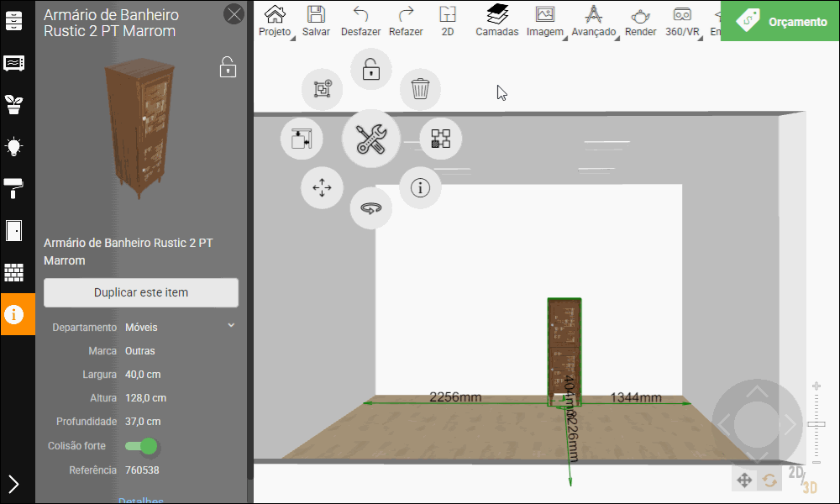Screen dimensions: 840x504
Task: Open the Departamento Móveis dropdown
Action: [179, 327]
